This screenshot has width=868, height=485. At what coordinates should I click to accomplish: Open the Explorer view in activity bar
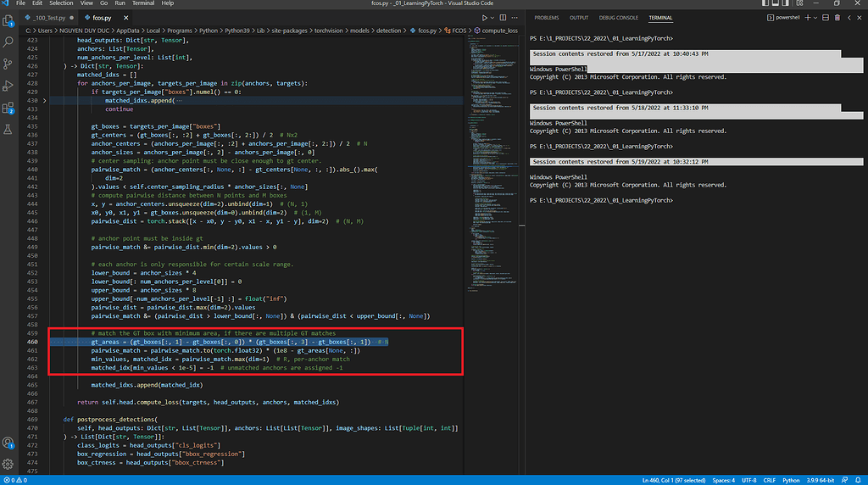[x=8, y=19]
